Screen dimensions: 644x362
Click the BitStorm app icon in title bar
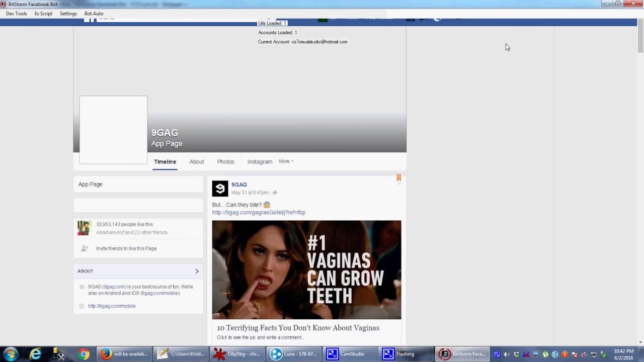(x=3, y=4)
